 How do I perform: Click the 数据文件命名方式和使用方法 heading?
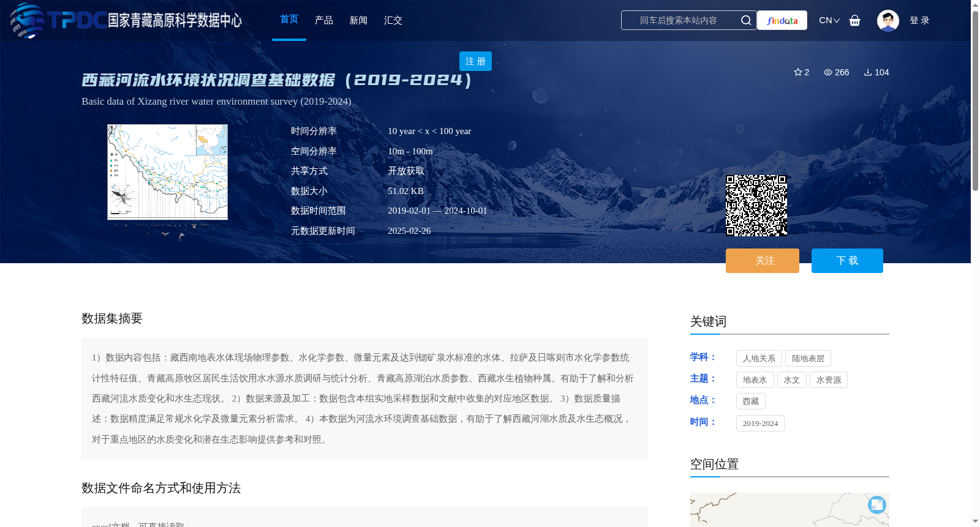click(161, 488)
